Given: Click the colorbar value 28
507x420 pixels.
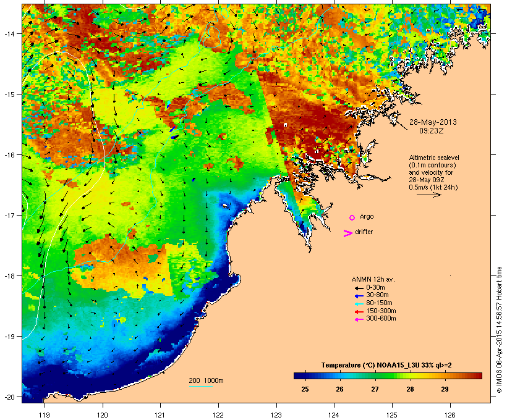Looking at the screenshot, I should (410, 389).
